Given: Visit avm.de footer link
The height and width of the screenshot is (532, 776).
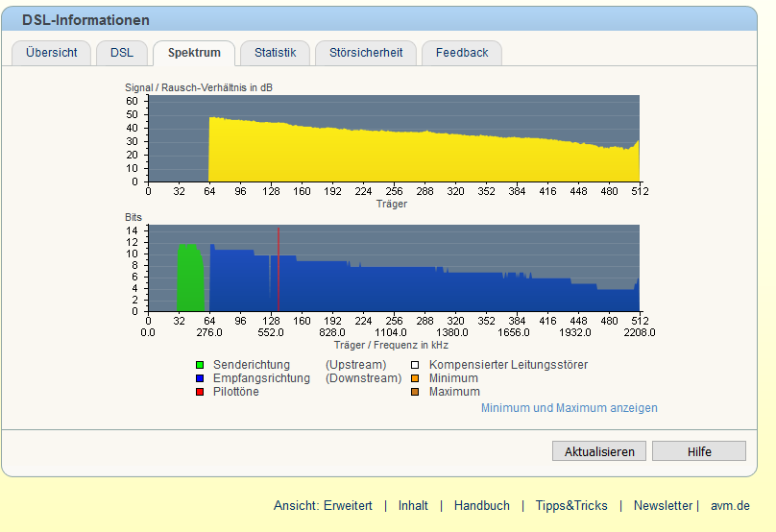Looking at the screenshot, I should click(x=730, y=506).
